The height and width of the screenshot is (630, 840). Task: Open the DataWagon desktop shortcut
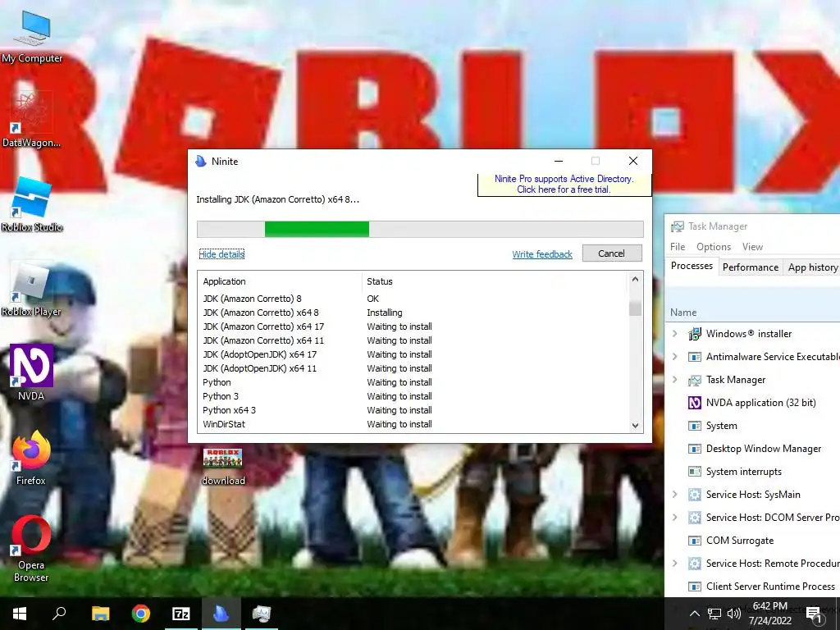click(31, 119)
